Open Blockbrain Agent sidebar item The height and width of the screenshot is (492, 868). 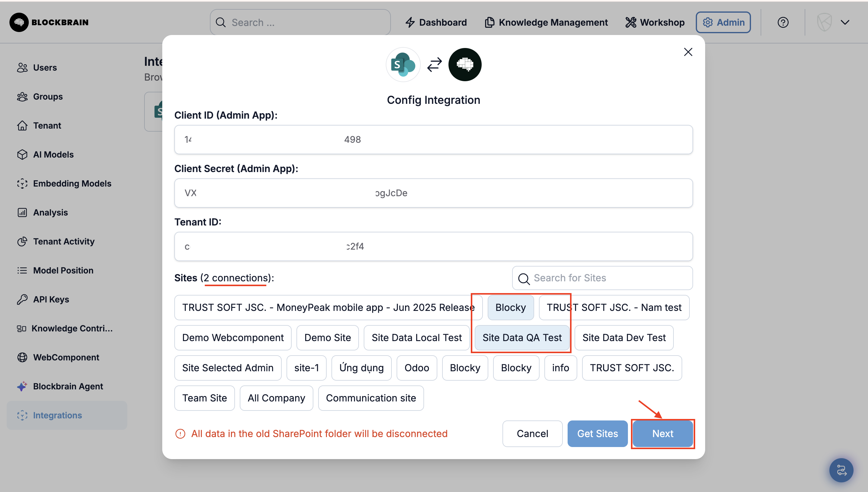pyautogui.click(x=67, y=386)
